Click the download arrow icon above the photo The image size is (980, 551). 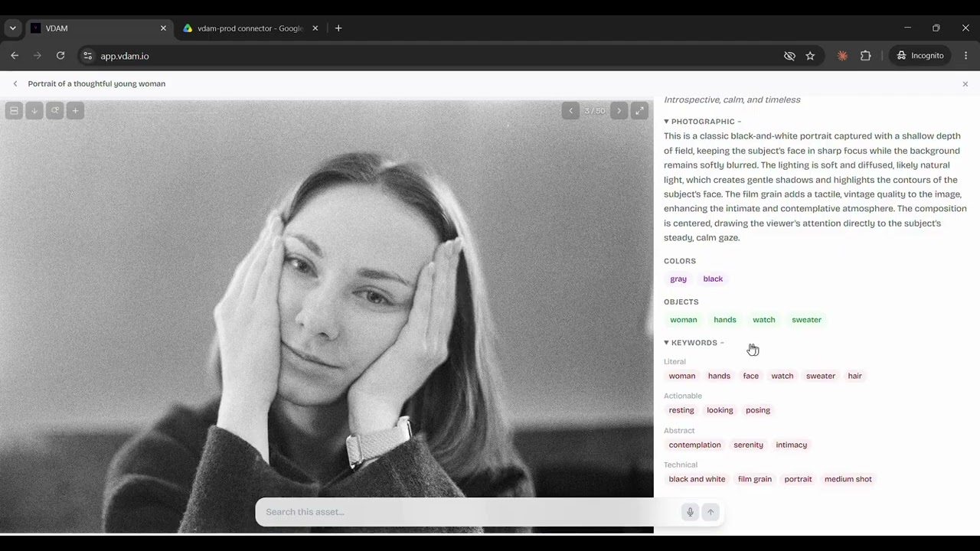click(x=34, y=111)
